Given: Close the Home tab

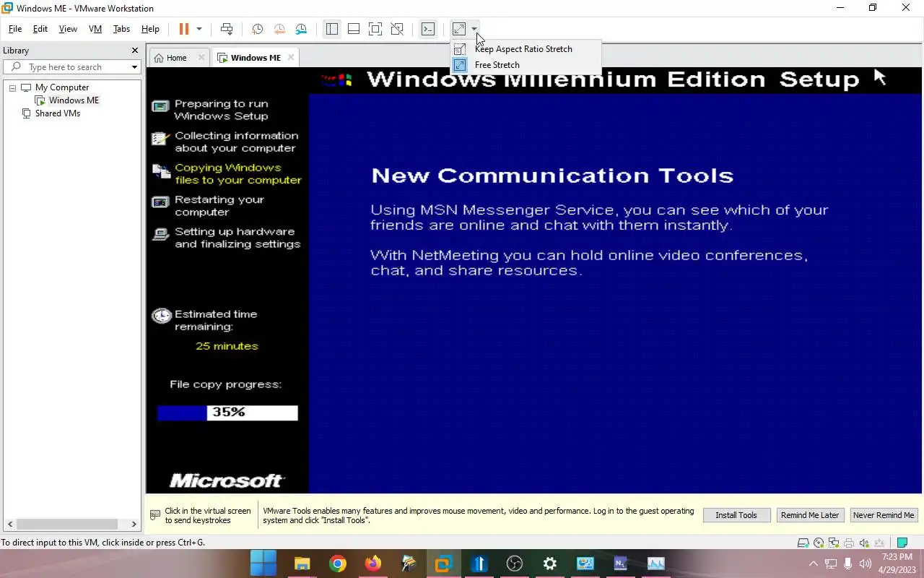Looking at the screenshot, I should (x=201, y=58).
